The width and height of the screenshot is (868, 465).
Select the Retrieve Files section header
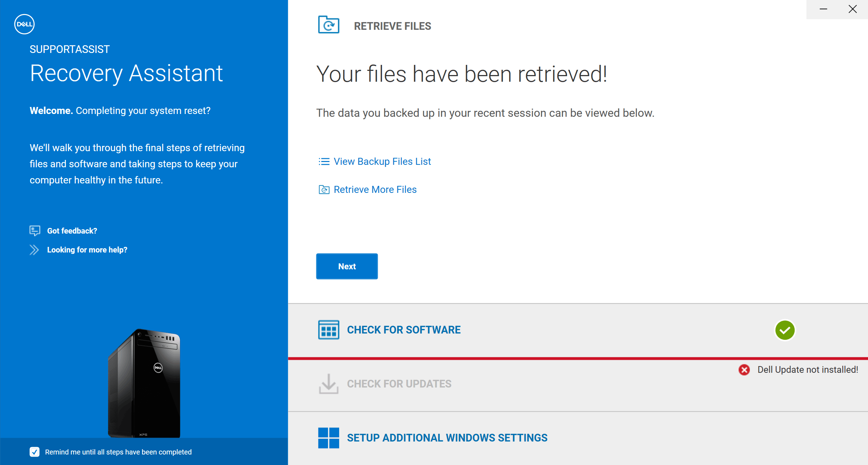click(392, 26)
